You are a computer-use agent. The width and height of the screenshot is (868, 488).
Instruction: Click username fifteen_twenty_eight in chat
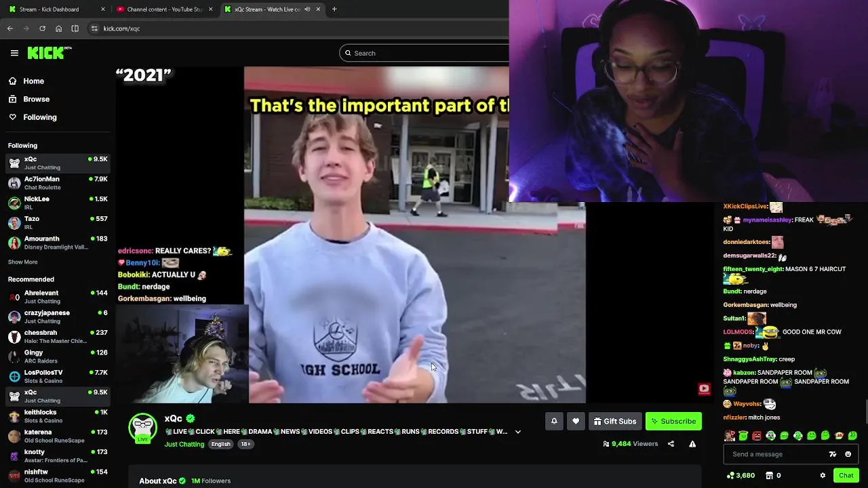tap(753, 269)
